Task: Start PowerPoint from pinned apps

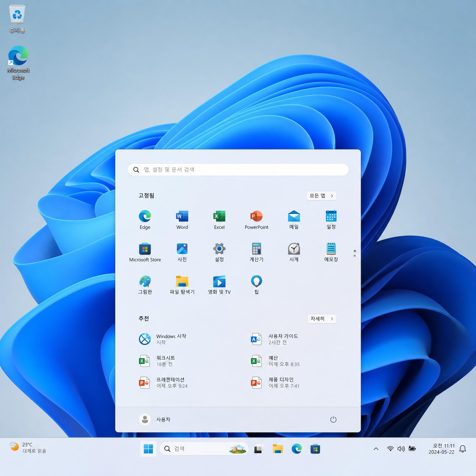Action: pyautogui.click(x=257, y=220)
